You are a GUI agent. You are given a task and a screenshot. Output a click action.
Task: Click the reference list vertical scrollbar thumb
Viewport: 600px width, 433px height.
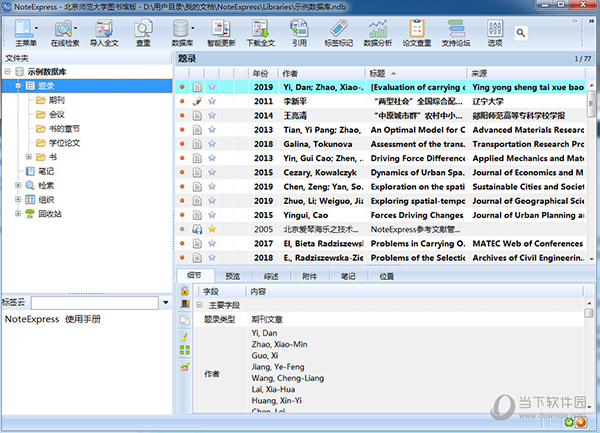(x=592, y=103)
